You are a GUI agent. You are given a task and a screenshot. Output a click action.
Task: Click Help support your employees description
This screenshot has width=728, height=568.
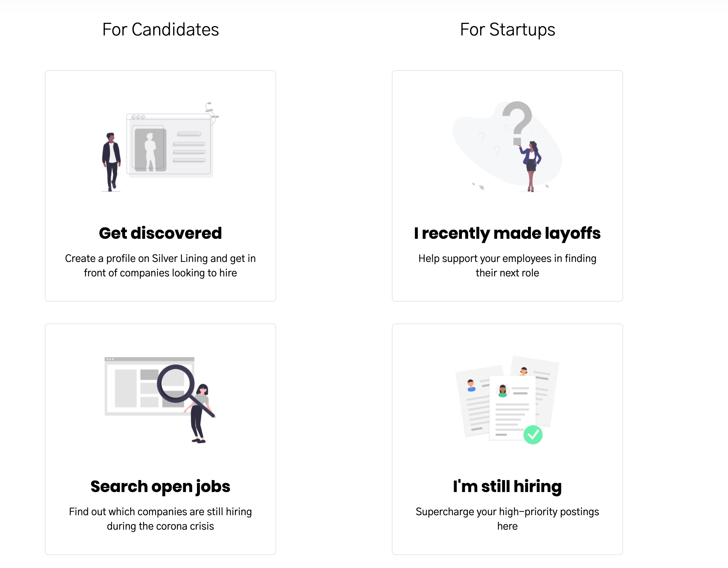[507, 266]
